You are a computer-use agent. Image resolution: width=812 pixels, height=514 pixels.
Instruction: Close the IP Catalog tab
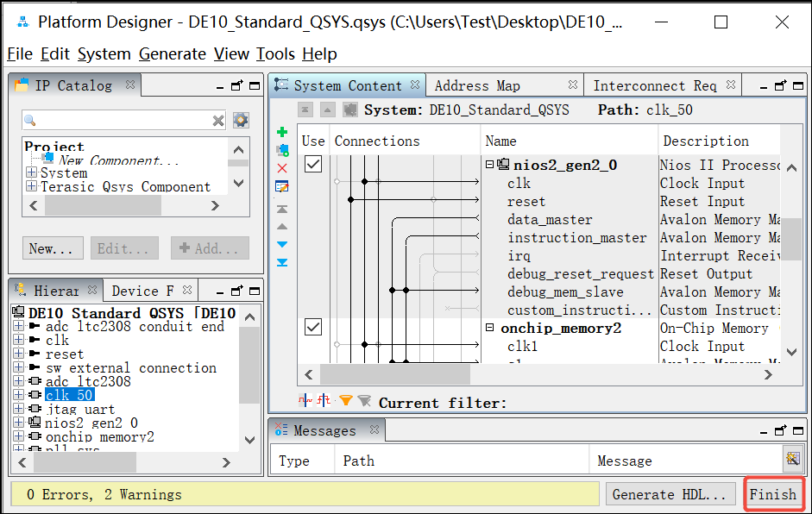pyautogui.click(x=130, y=85)
